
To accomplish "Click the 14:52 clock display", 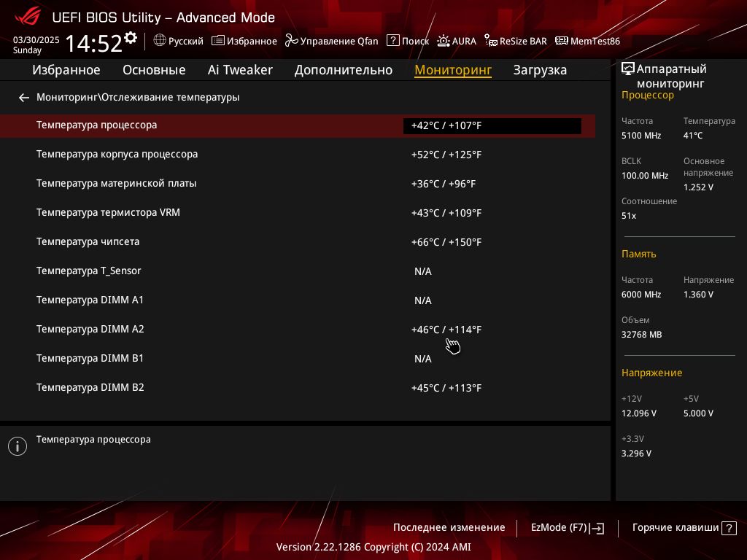I will (94, 43).
